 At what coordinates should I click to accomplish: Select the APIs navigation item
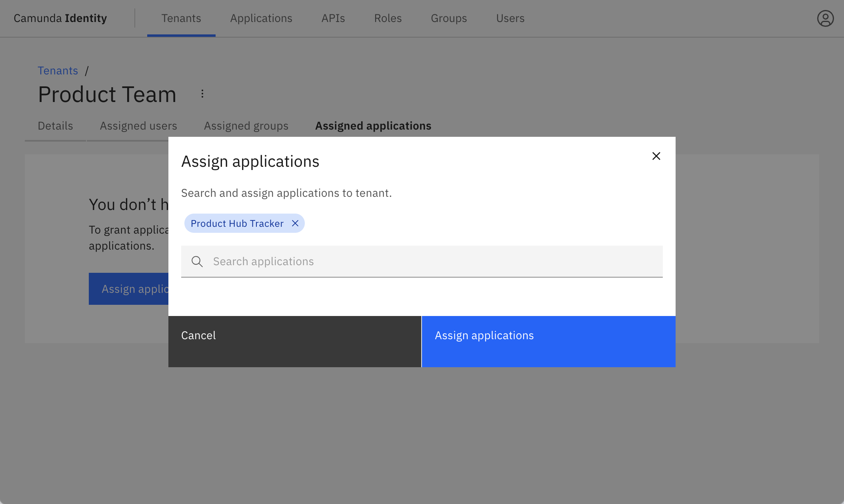[333, 18]
